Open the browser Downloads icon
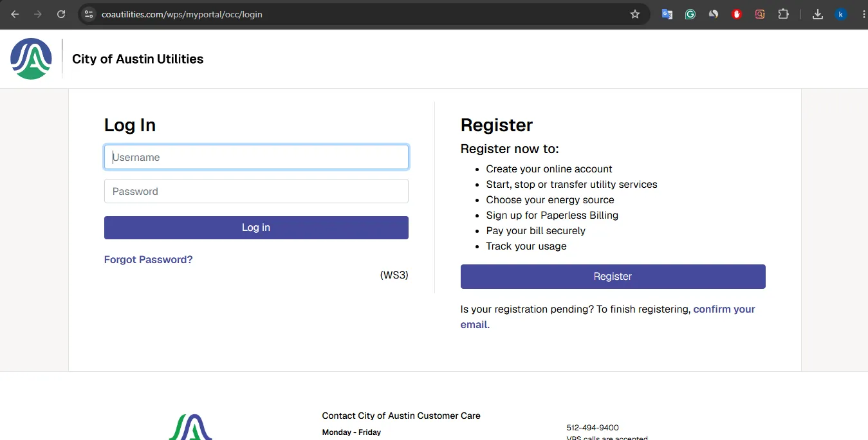 818,14
